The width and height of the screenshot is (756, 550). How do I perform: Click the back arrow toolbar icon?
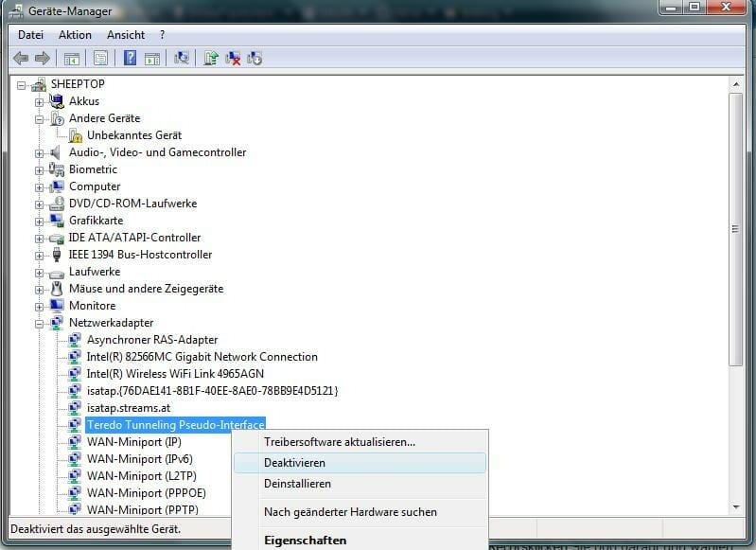tap(21, 59)
